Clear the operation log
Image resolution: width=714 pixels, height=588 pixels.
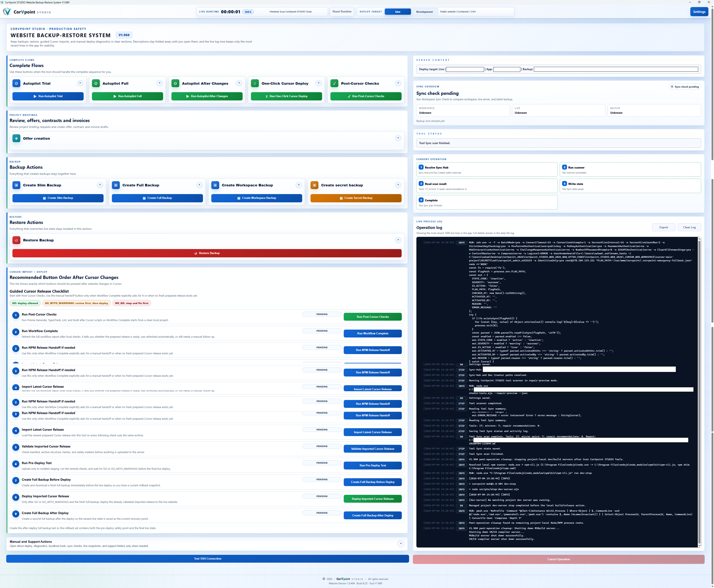[x=689, y=227]
